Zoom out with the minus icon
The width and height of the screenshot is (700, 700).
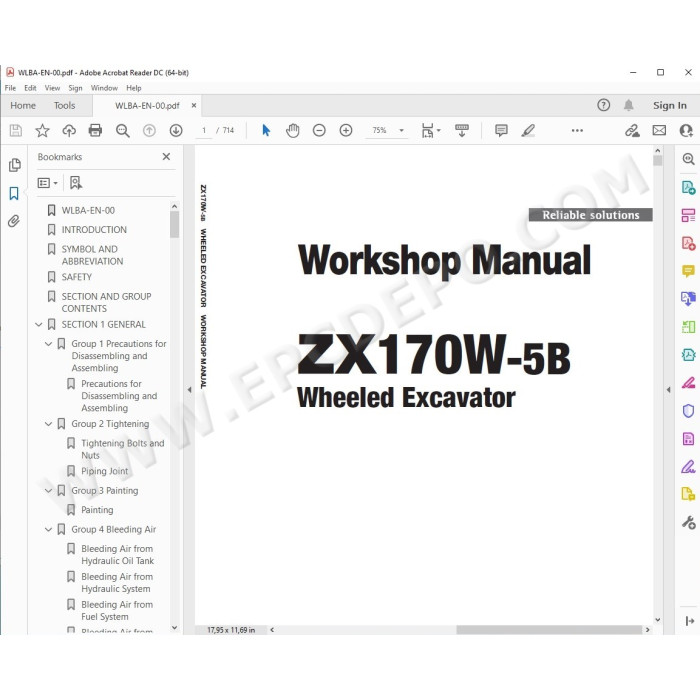point(319,130)
